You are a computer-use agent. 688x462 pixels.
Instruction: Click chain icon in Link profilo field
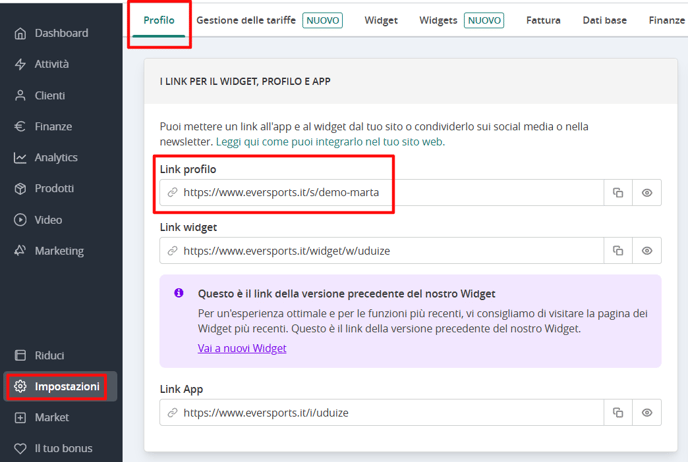[172, 192]
